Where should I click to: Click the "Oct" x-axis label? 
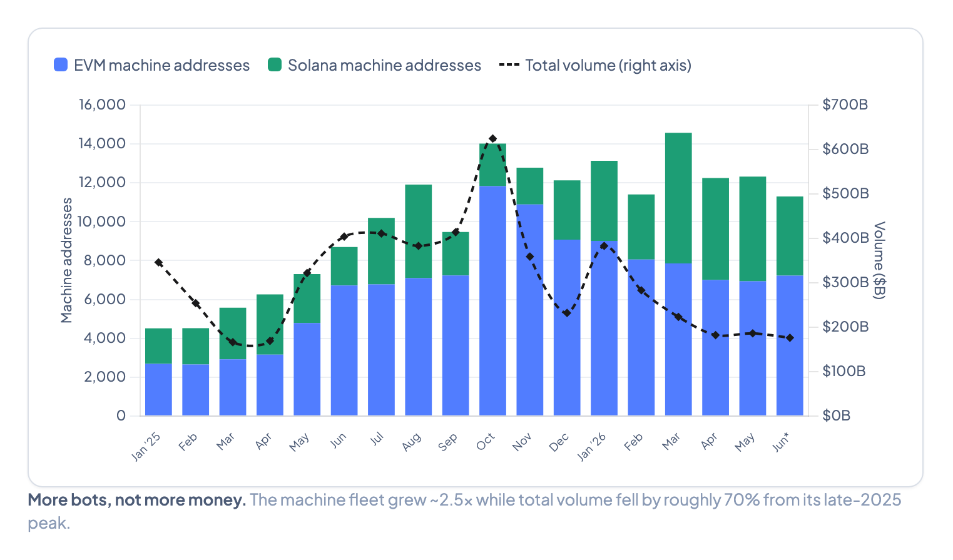coord(486,441)
